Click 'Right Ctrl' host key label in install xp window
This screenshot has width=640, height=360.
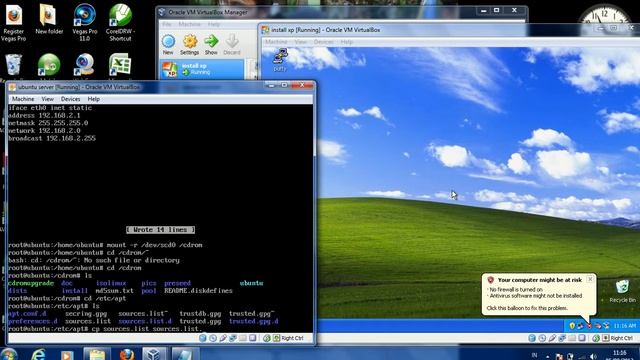tap(622, 338)
